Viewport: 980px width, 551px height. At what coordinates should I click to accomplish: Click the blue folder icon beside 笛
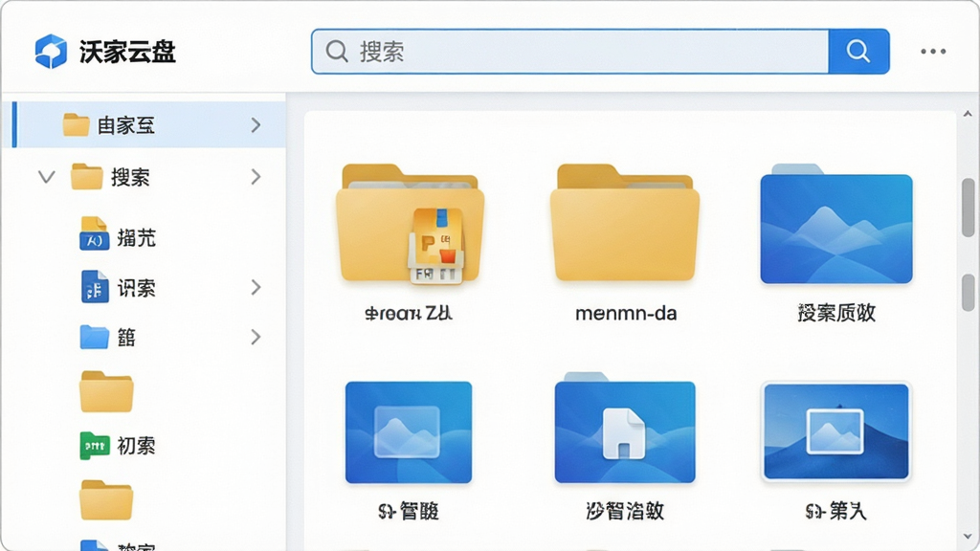point(95,337)
